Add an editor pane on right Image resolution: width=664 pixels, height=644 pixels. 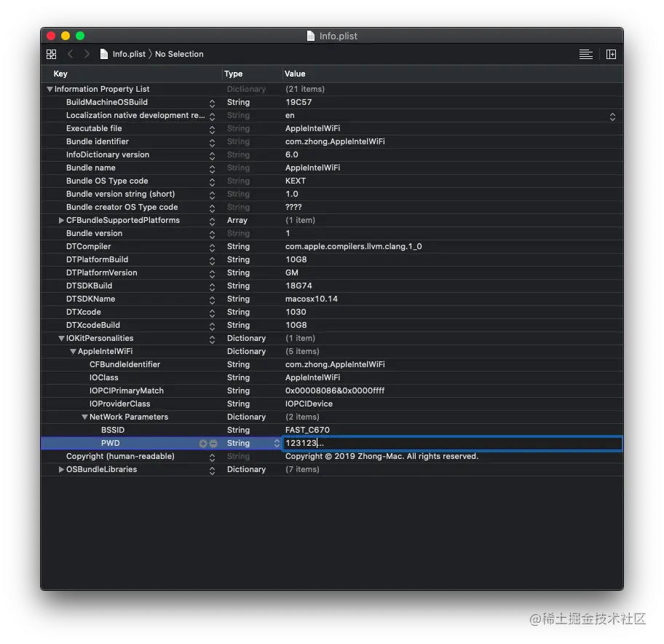611,54
